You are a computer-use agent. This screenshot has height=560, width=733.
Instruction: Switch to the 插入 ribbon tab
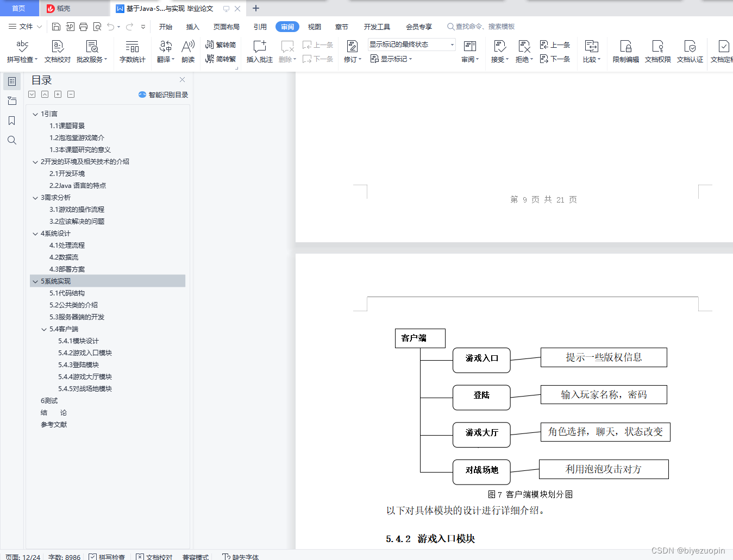tap(193, 27)
